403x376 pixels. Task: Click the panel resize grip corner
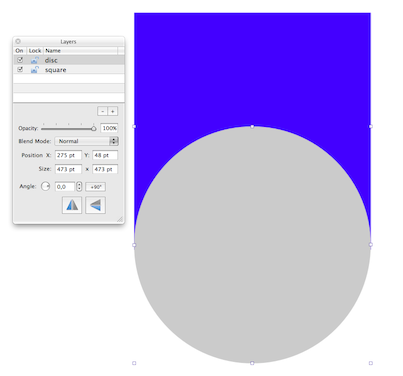pyautogui.click(x=120, y=219)
